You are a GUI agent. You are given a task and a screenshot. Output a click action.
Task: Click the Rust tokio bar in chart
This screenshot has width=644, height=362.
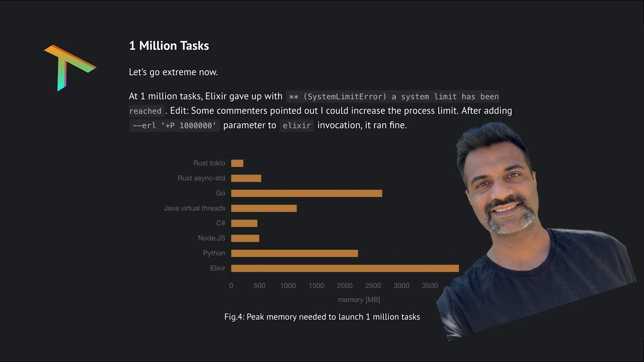237,163
